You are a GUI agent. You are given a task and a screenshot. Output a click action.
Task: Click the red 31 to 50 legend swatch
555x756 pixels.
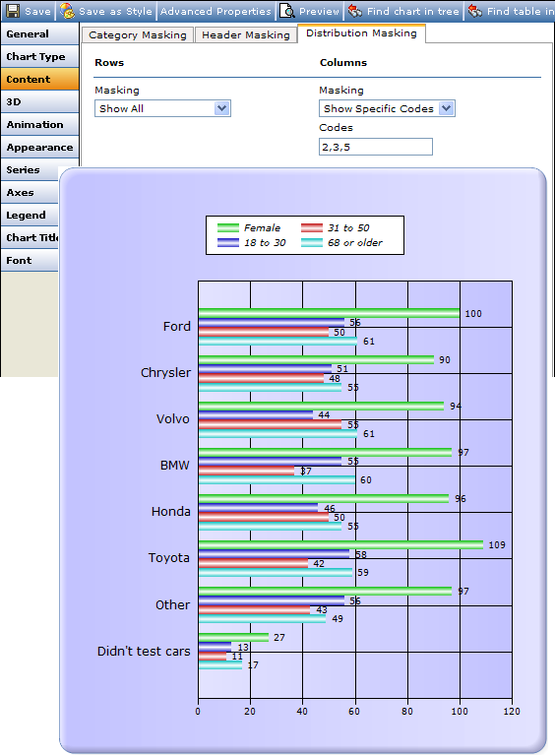pyautogui.click(x=312, y=227)
